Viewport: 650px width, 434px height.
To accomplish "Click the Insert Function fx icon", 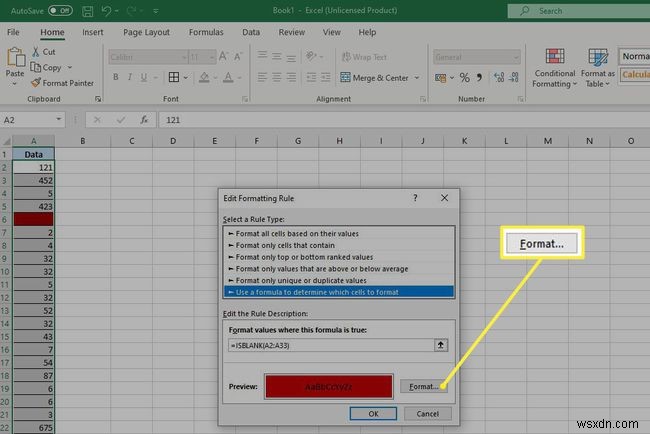I will click(x=144, y=120).
